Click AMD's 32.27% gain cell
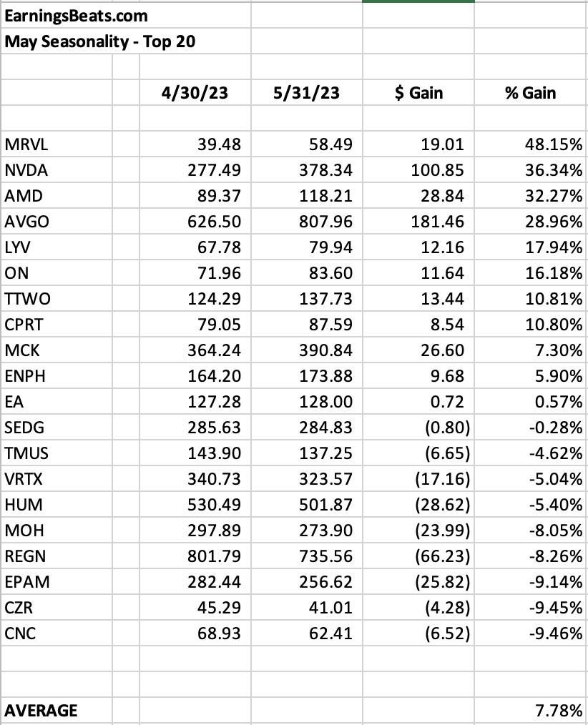This screenshot has width=588, height=725. click(531, 196)
